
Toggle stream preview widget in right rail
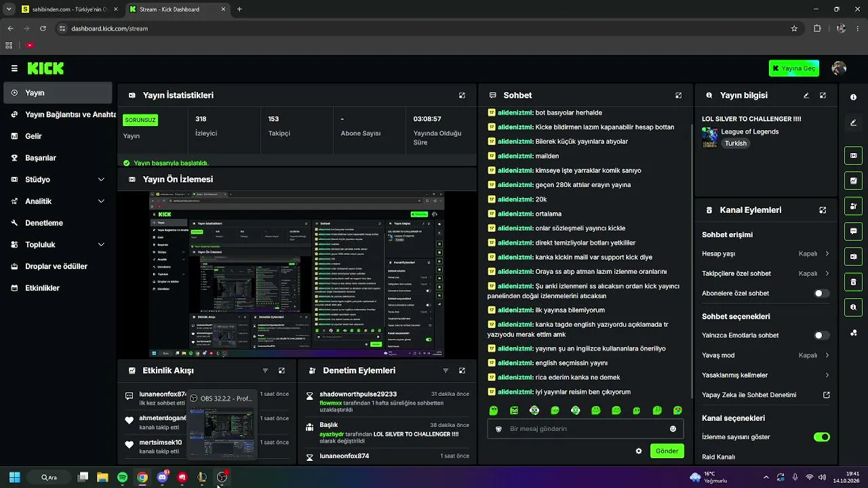[853, 155]
